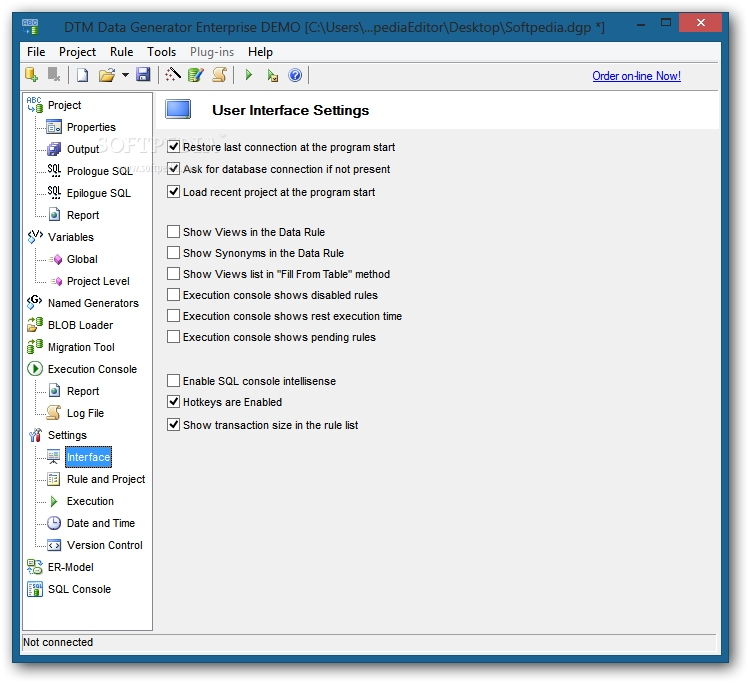The width and height of the screenshot is (749, 683).
Task: Launch the magic wand wizard tool
Action: [x=172, y=75]
